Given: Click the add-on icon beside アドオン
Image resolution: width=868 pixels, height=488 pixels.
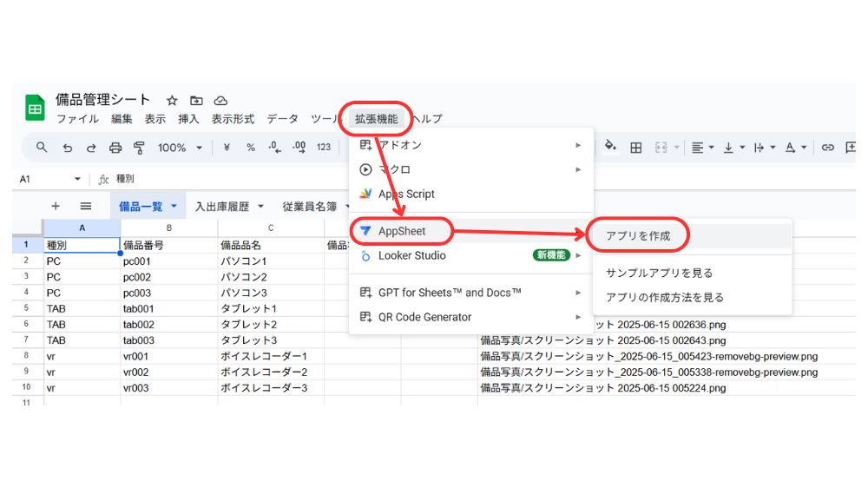Looking at the screenshot, I should pyautogui.click(x=365, y=144).
